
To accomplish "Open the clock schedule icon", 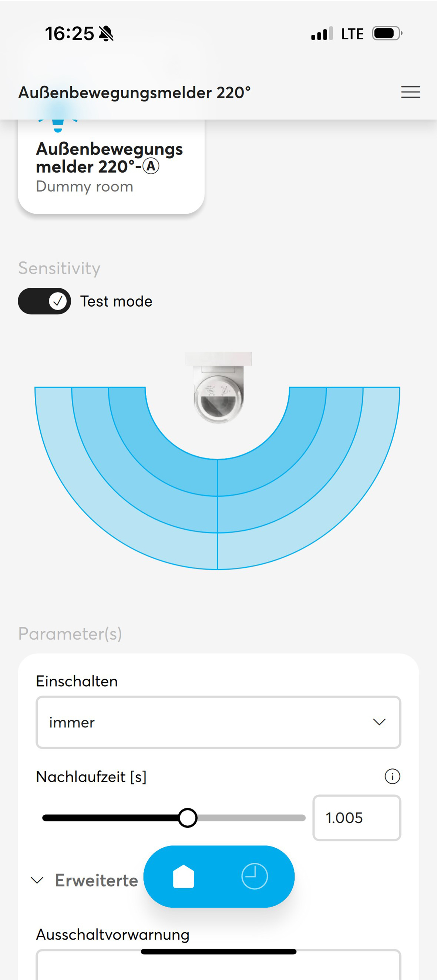I will pos(254,876).
